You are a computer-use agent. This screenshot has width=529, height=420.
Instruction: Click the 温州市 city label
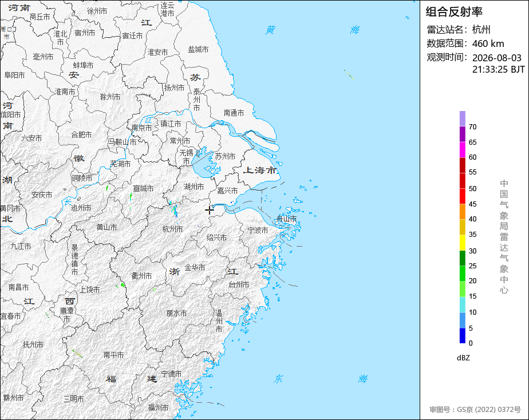pos(219,320)
